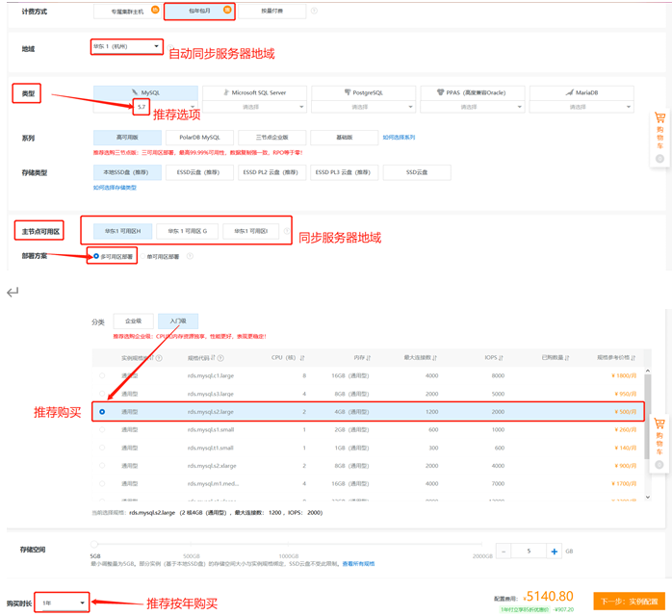
Task: Switch to the 企业级 category tab
Action: tap(133, 321)
